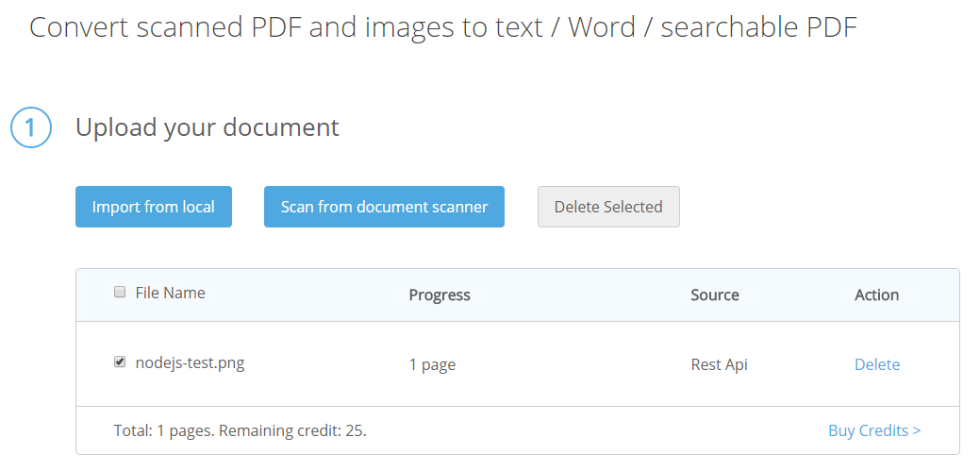Viewport: 980px width, 471px height.
Task: Click the Action column header
Action: click(876, 294)
